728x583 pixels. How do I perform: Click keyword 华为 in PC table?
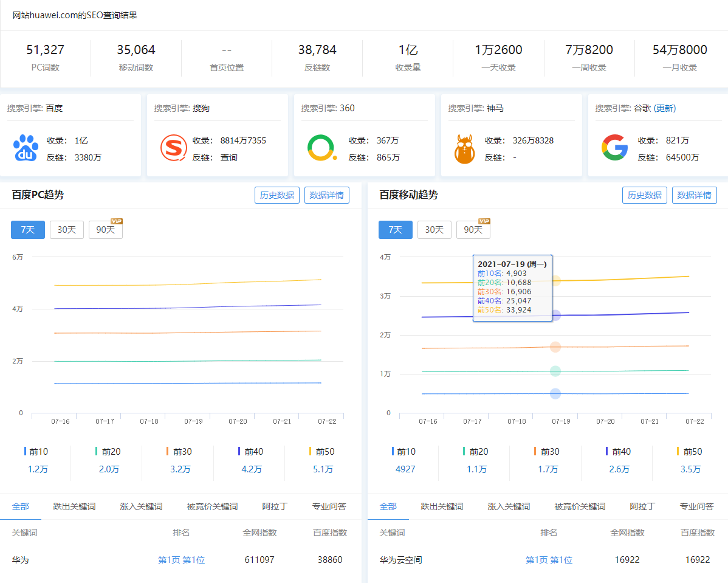point(21,560)
